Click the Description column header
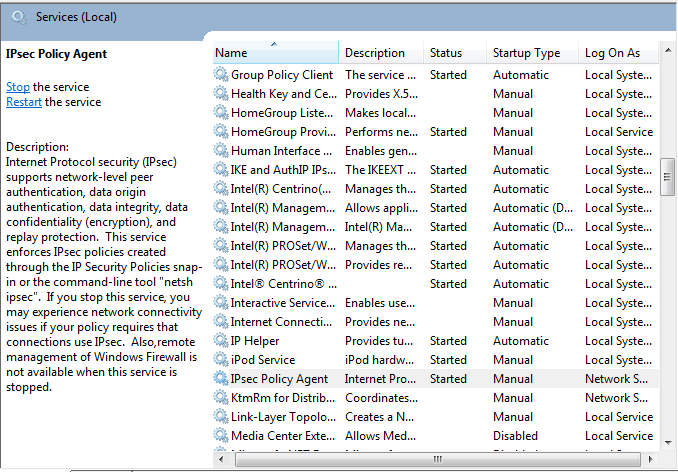The width and height of the screenshot is (678, 472). [375, 53]
